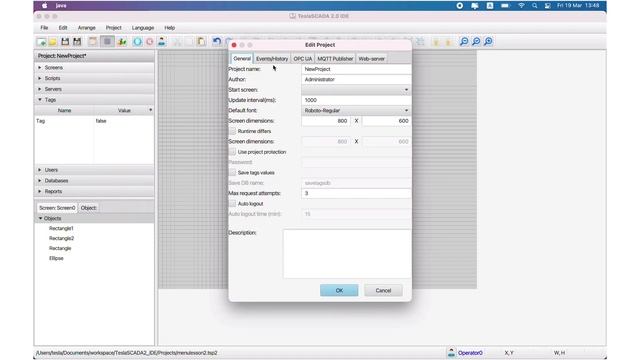Screen dimensions: 640x360
Task: Switch to the Web-server tab
Action: [371, 59]
